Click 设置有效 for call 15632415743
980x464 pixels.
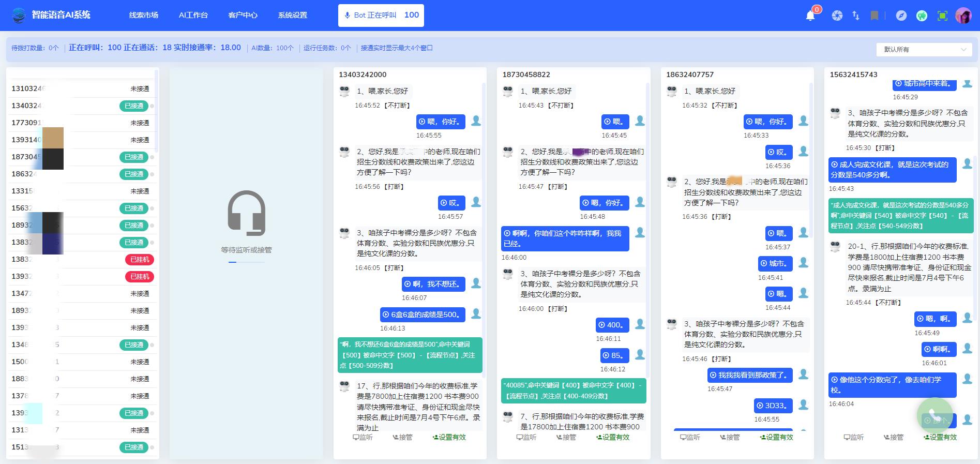pos(940,437)
